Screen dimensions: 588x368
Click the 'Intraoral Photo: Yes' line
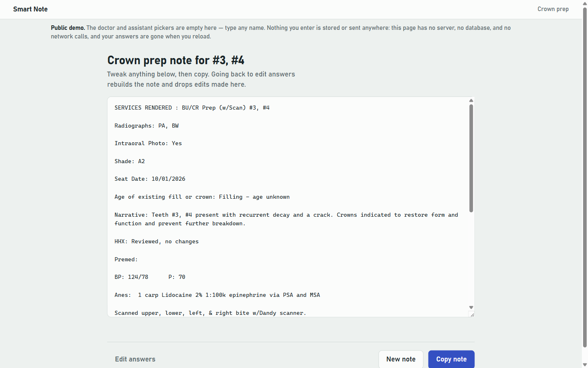pos(148,143)
